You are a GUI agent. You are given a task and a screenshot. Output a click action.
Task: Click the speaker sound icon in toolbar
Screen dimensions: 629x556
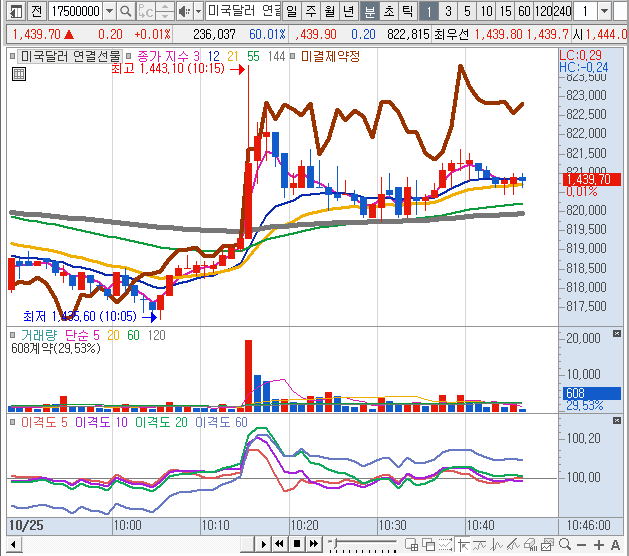coord(183,12)
